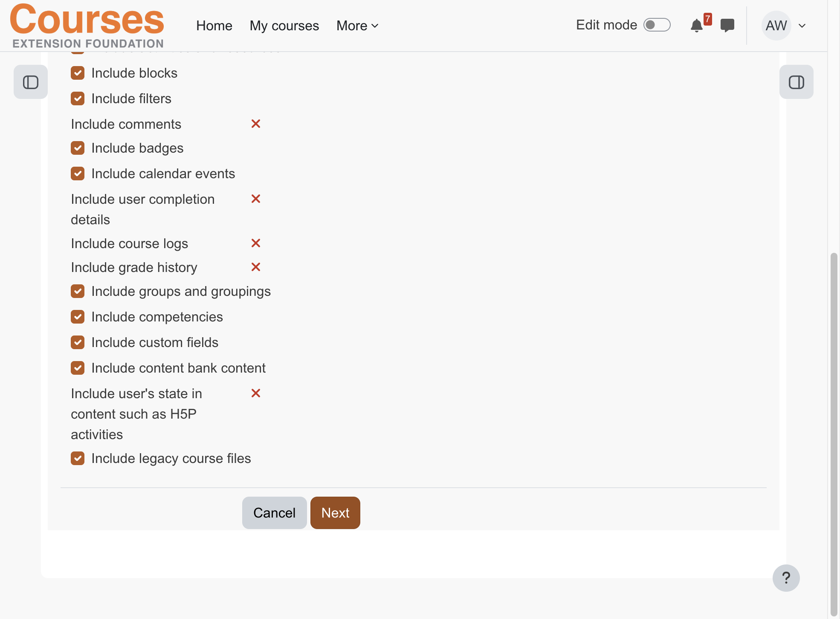
Task: Click the red X beside Include course logs
Action: coord(256,243)
